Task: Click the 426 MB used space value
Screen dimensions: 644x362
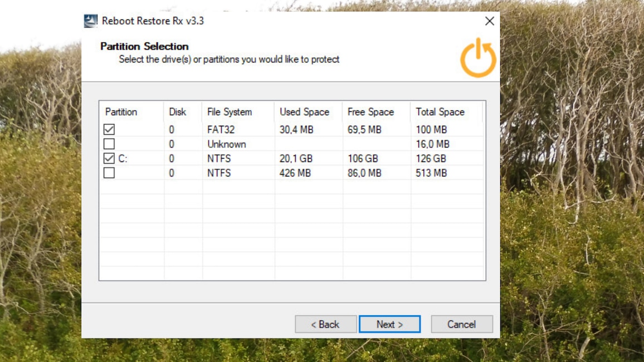Action: (x=295, y=173)
